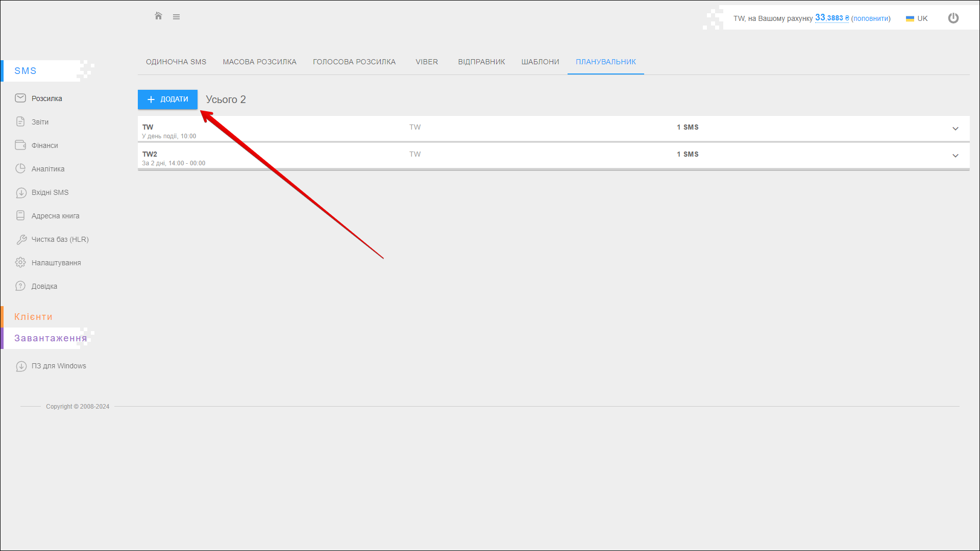Open Чистка баз (HLR) wrench icon
Image resolution: width=980 pixels, height=551 pixels.
pos(21,239)
